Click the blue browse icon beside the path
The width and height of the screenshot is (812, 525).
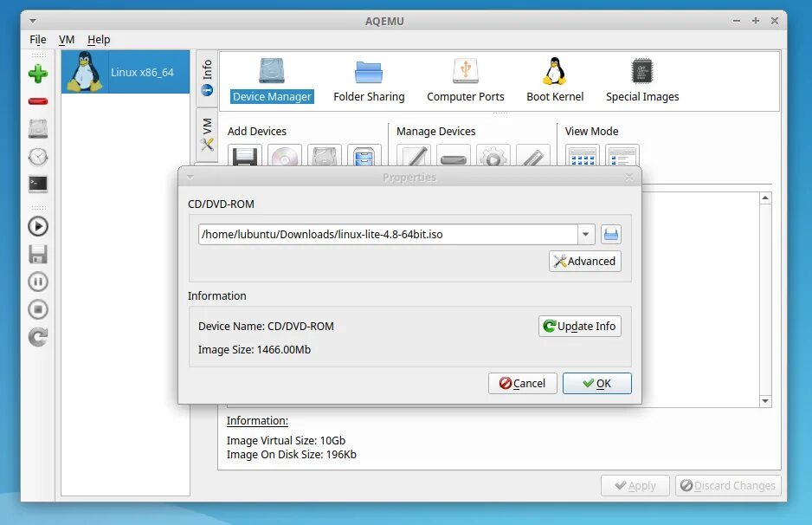point(611,234)
